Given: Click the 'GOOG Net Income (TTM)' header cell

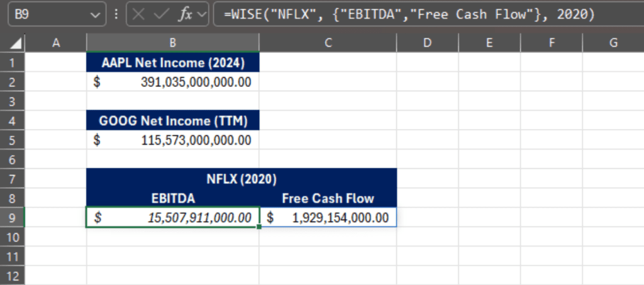Looking at the screenshot, I should 173,121.
